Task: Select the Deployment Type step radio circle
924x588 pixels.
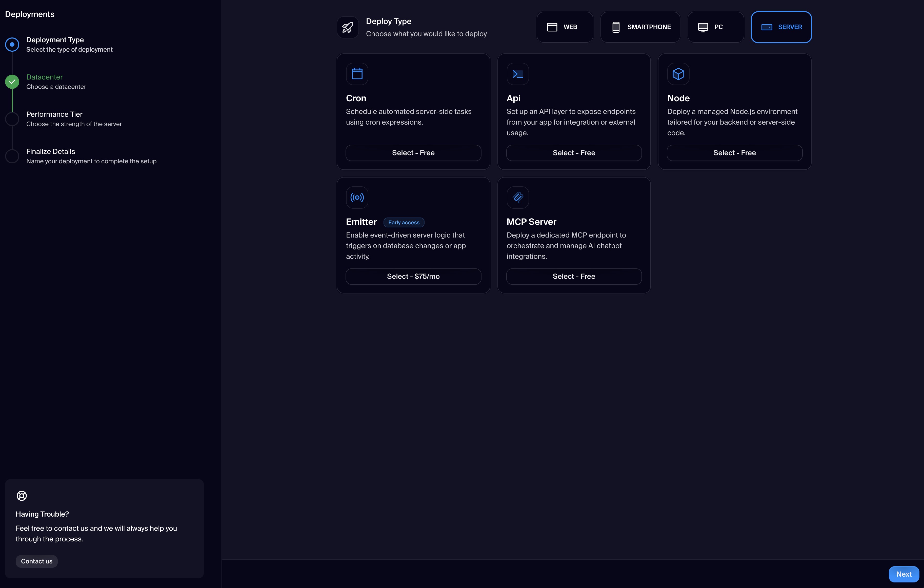Action: (x=12, y=45)
